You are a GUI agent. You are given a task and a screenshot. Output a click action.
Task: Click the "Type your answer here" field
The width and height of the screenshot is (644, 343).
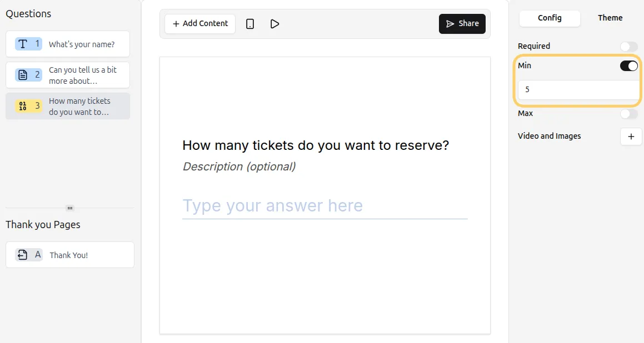[x=325, y=206]
